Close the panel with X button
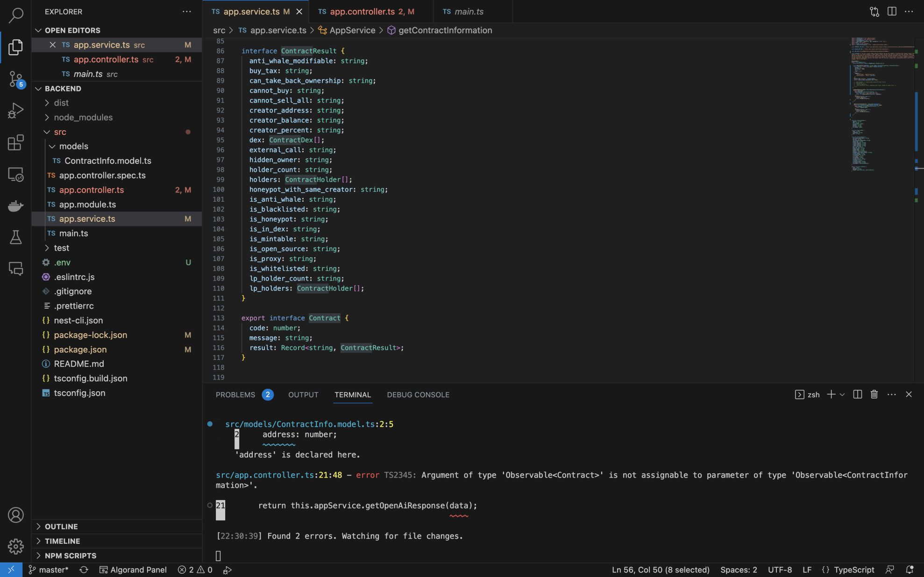Screen dimensions: 924x577 909,394
